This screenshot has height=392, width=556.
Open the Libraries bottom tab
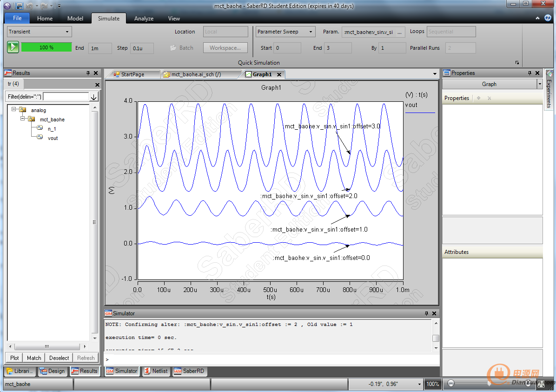[x=20, y=371]
